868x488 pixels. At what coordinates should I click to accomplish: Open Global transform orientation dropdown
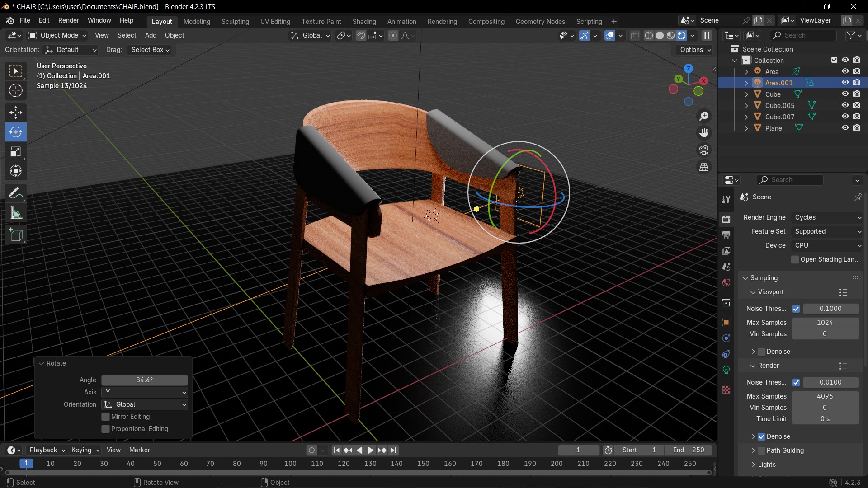pyautogui.click(x=310, y=35)
